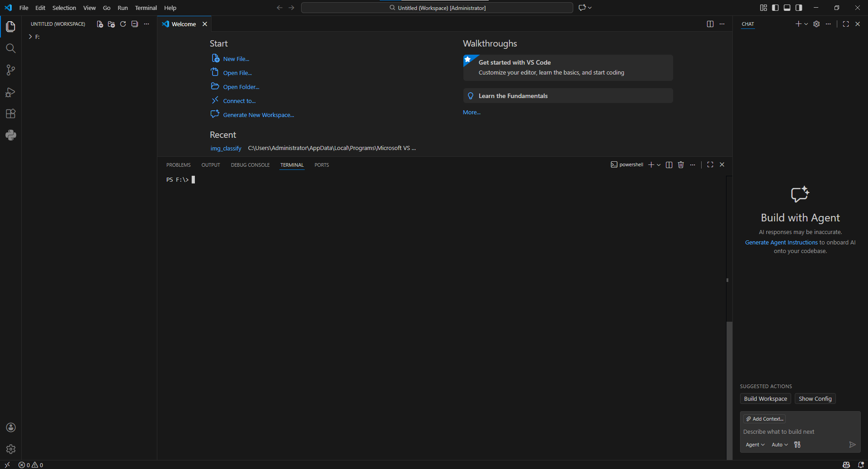Open the Accounts menu icon
The width and height of the screenshot is (868, 469).
tap(11, 427)
